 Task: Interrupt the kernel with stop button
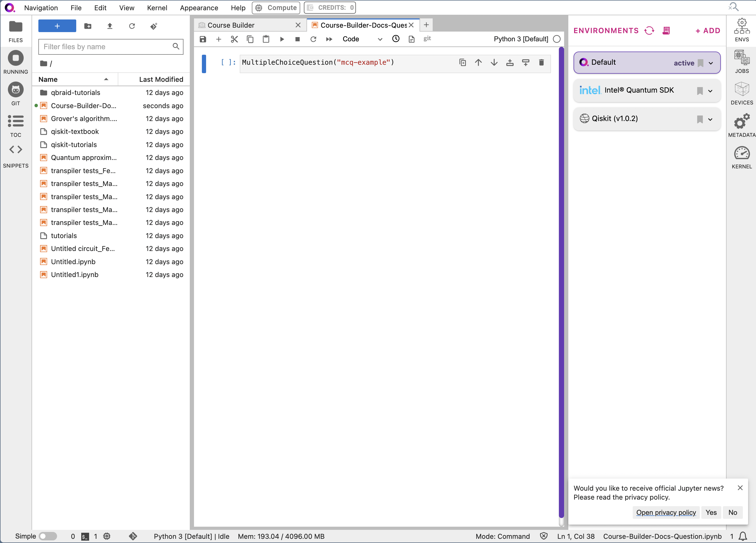298,39
